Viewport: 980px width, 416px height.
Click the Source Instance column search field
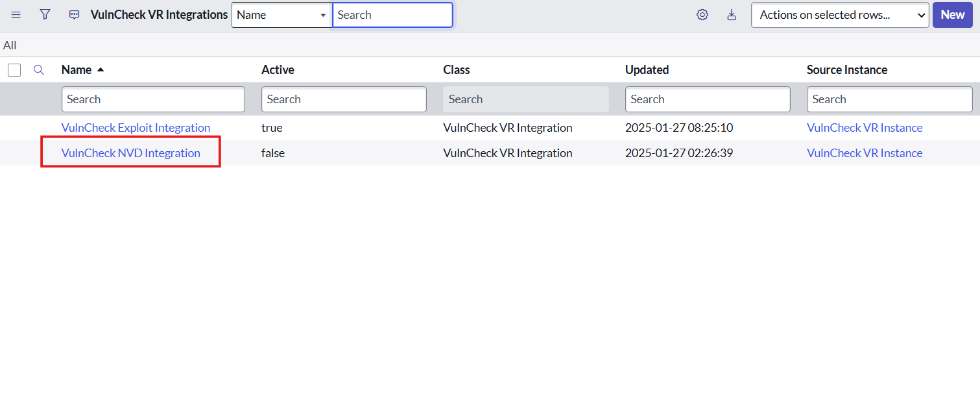[x=890, y=99]
